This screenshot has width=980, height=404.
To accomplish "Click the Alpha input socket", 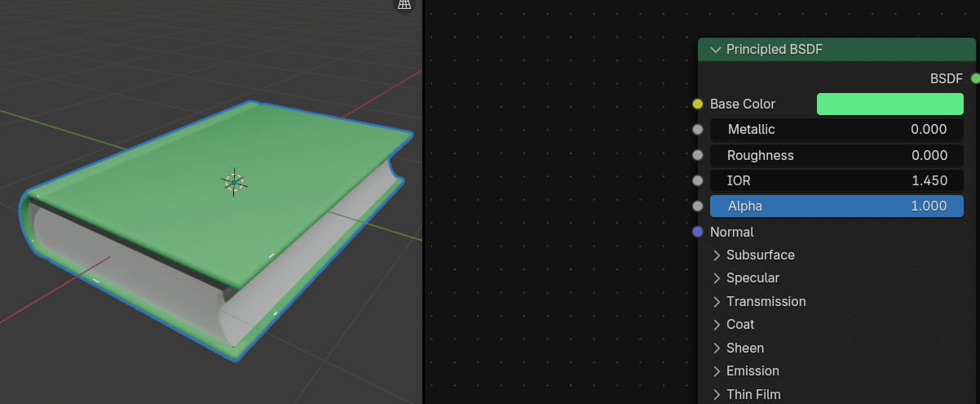I will coord(698,206).
